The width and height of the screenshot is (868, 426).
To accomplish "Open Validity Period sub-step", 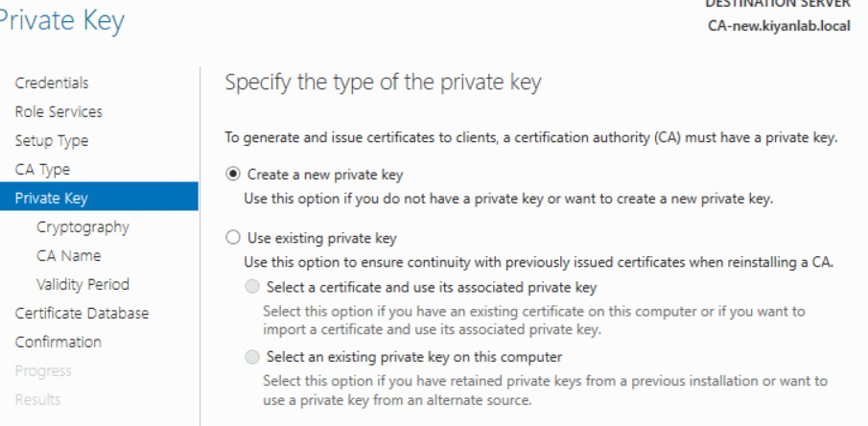I will pyautogui.click(x=82, y=284).
